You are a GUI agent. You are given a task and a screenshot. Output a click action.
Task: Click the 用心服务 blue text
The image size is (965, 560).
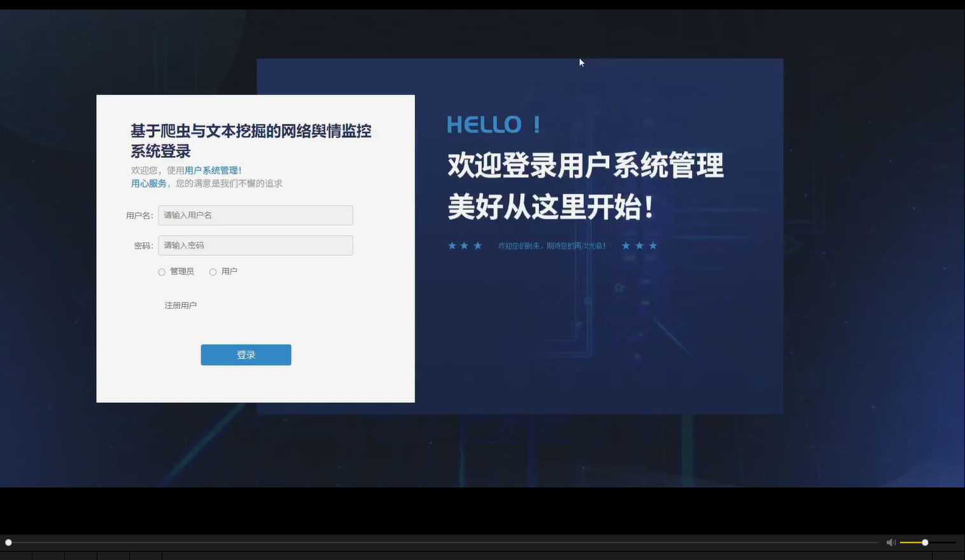click(x=148, y=183)
